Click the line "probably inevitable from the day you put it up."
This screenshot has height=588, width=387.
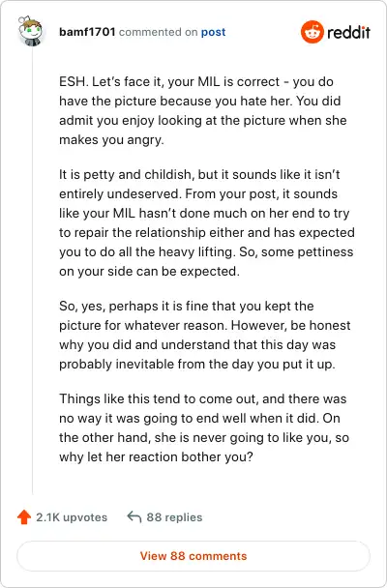196,365
